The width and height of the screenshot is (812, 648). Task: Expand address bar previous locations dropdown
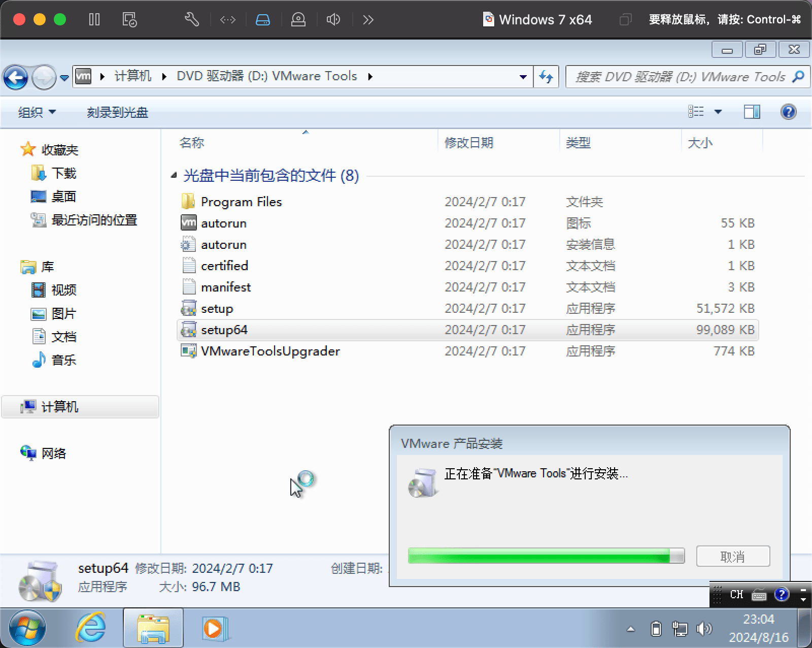(x=523, y=77)
